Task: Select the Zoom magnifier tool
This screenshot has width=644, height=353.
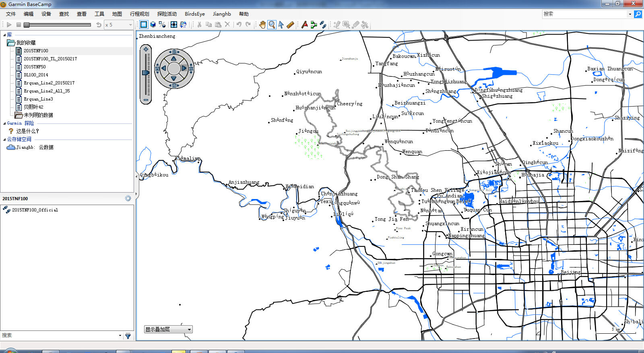Action: click(272, 25)
